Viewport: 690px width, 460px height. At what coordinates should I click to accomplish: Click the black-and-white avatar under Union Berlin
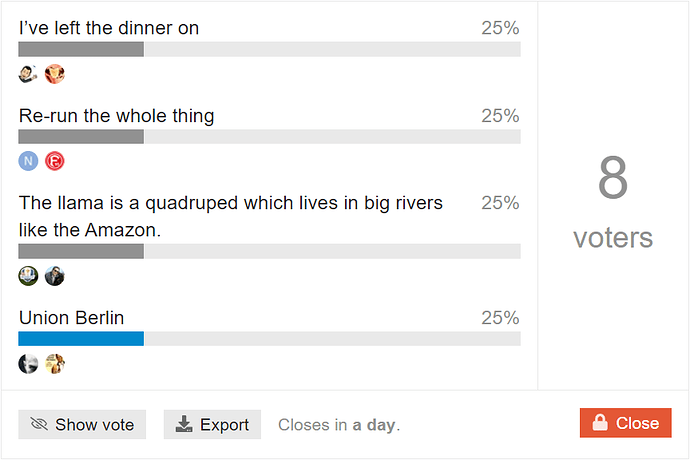(x=28, y=364)
